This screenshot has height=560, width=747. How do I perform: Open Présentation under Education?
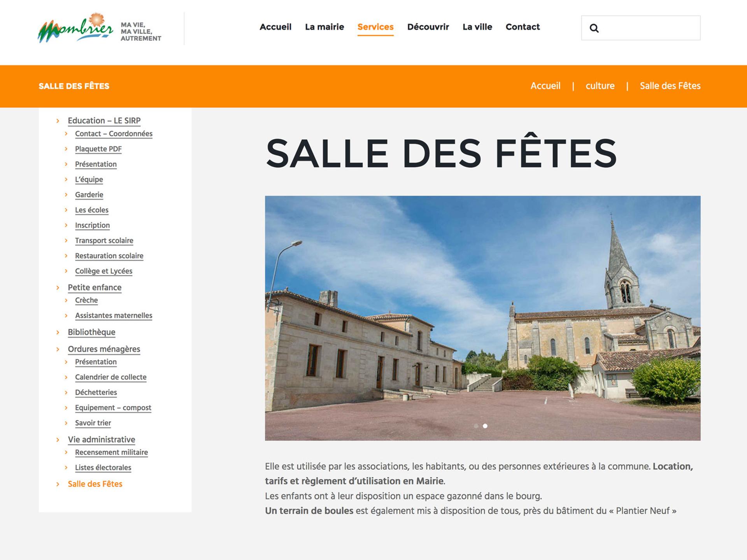[x=96, y=164]
